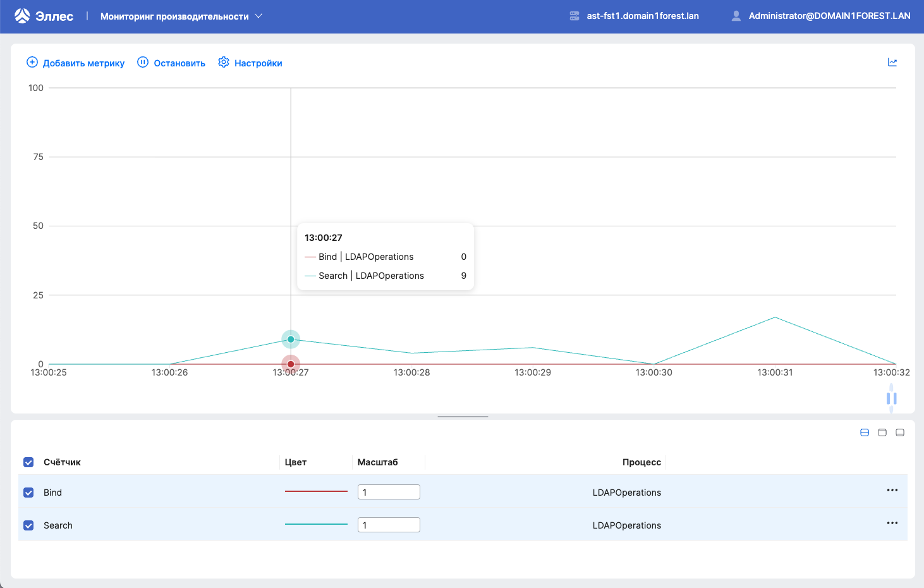Open the actions menu for Bind row

[892, 489]
